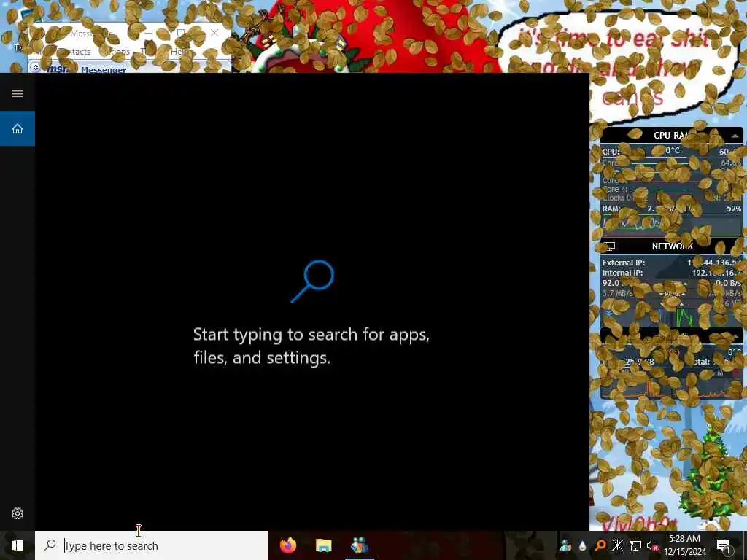Click the water droplet tray icon
The height and width of the screenshot is (560, 747).
pos(582,545)
